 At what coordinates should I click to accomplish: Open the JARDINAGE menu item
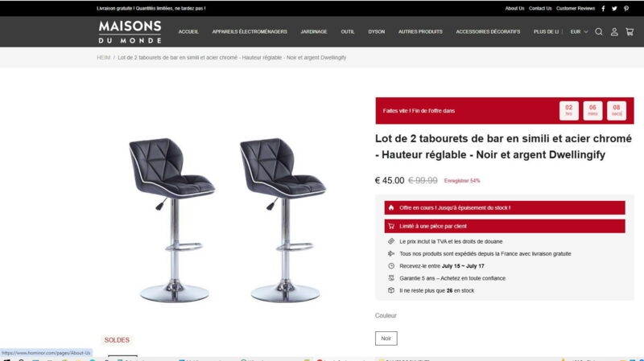(x=314, y=31)
